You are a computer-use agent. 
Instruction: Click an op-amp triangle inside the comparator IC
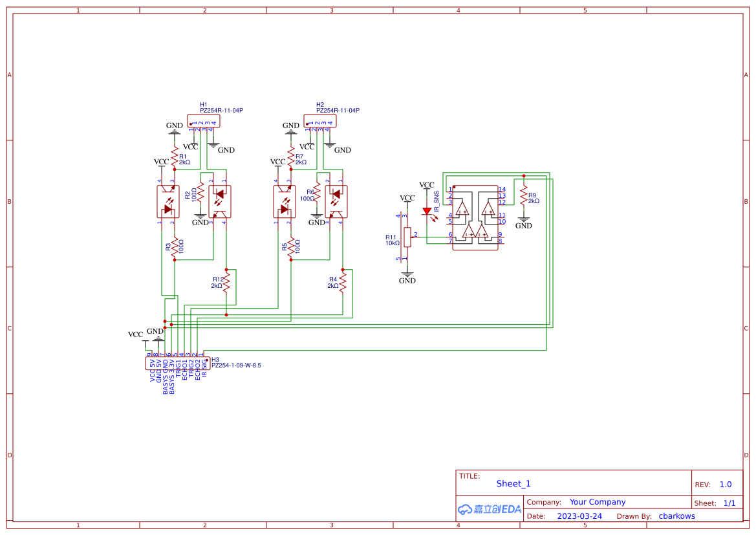click(x=464, y=209)
